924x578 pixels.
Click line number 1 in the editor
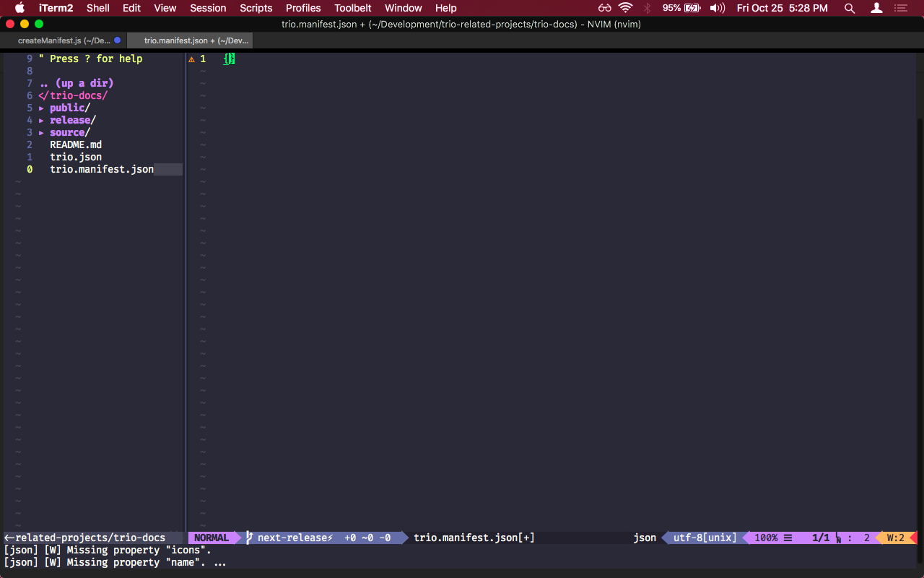pyautogui.click(x=203, y=59)
